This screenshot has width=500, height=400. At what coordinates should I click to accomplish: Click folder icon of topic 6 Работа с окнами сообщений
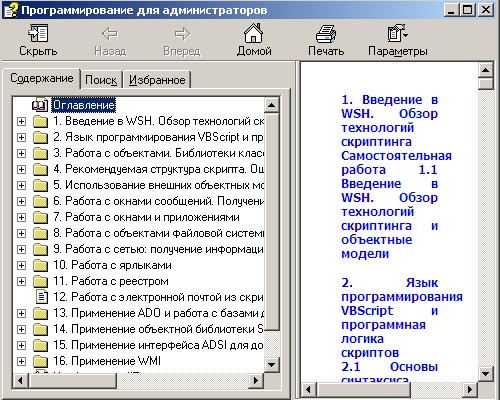pyautogui.click(x=41, y=201)
